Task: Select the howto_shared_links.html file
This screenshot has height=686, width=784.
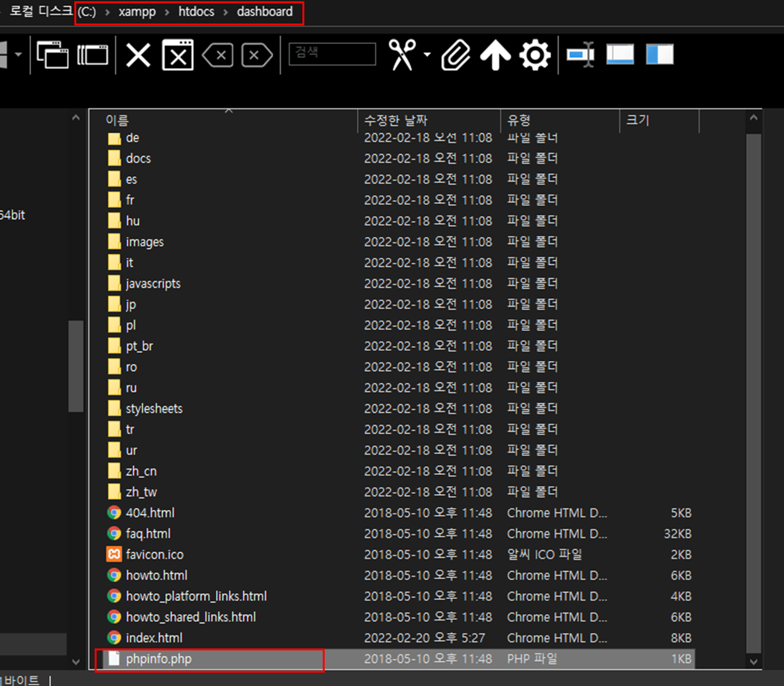Action: point(191,617)
